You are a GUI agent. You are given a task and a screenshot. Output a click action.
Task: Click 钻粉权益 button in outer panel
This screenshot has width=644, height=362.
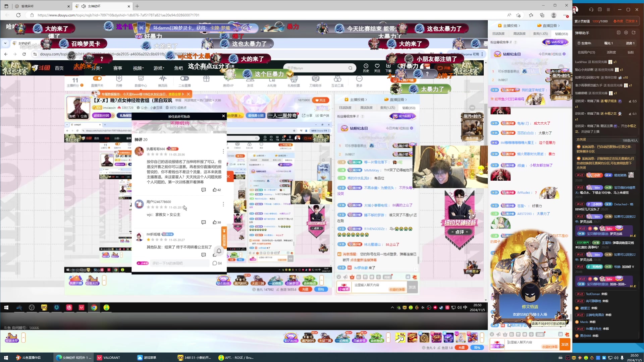coord(555,42)
